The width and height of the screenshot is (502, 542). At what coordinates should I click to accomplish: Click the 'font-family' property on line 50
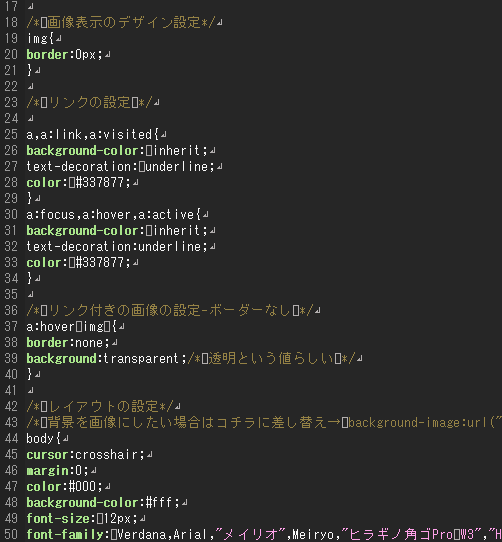[65, 535]
